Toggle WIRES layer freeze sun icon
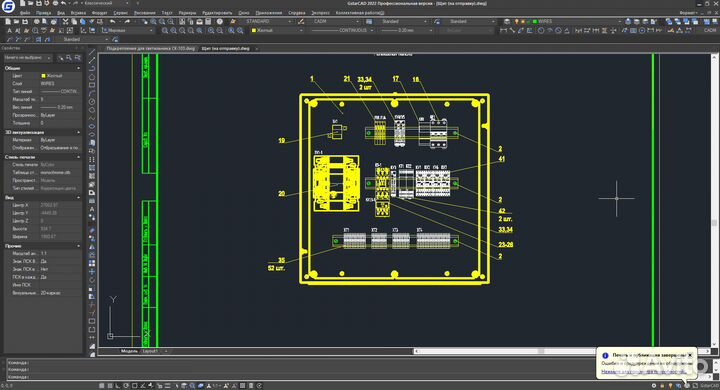720x390 pixels. pyautogui.click(x=522, y=22)
